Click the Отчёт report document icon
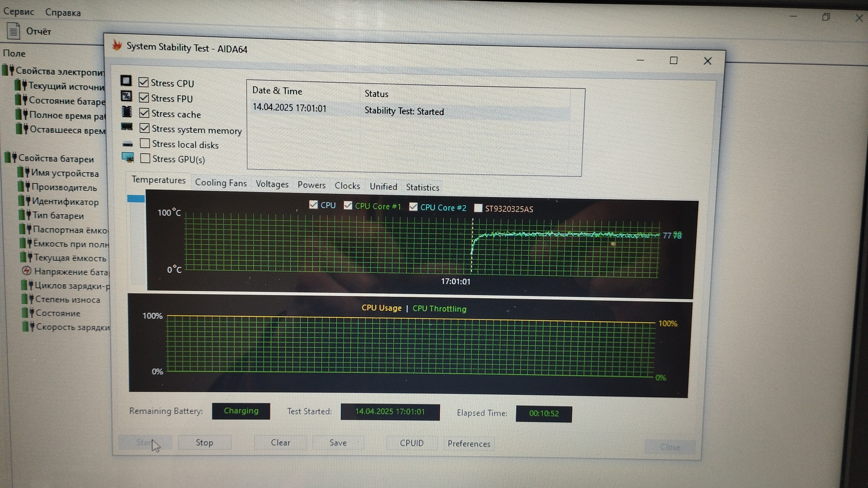The height and width of the screenshot is (488, 868). point(13,31)
